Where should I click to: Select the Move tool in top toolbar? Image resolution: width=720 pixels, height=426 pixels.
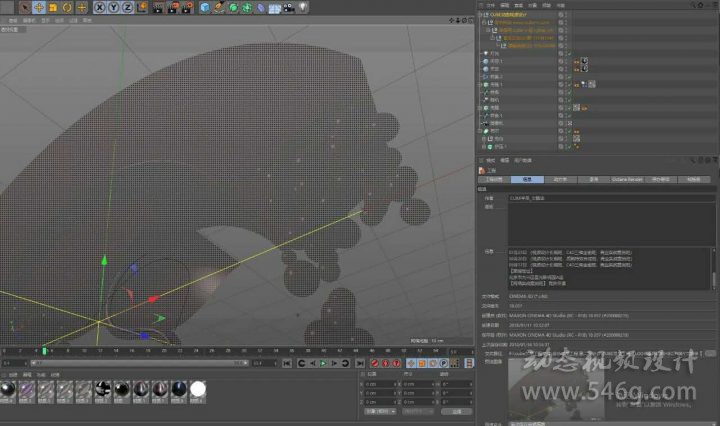(x=39, y=8)
